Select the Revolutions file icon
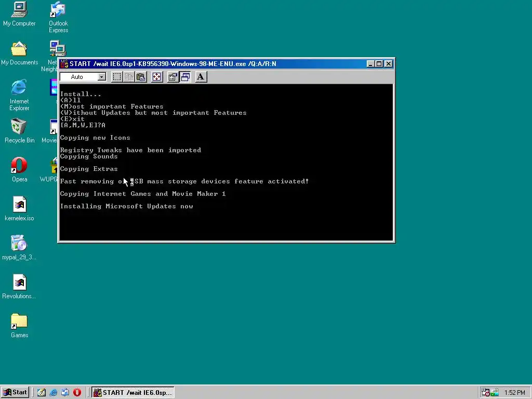 [x=19, y=287]
